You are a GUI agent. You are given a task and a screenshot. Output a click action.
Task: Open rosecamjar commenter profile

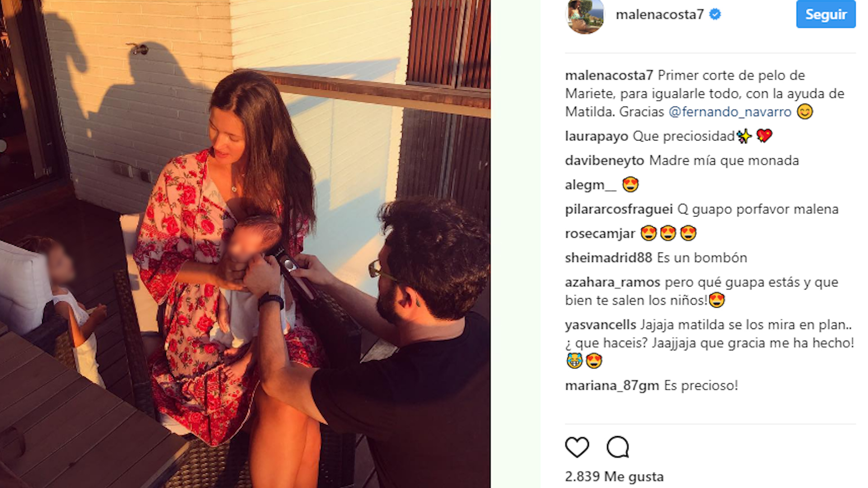tap(600, 234)
